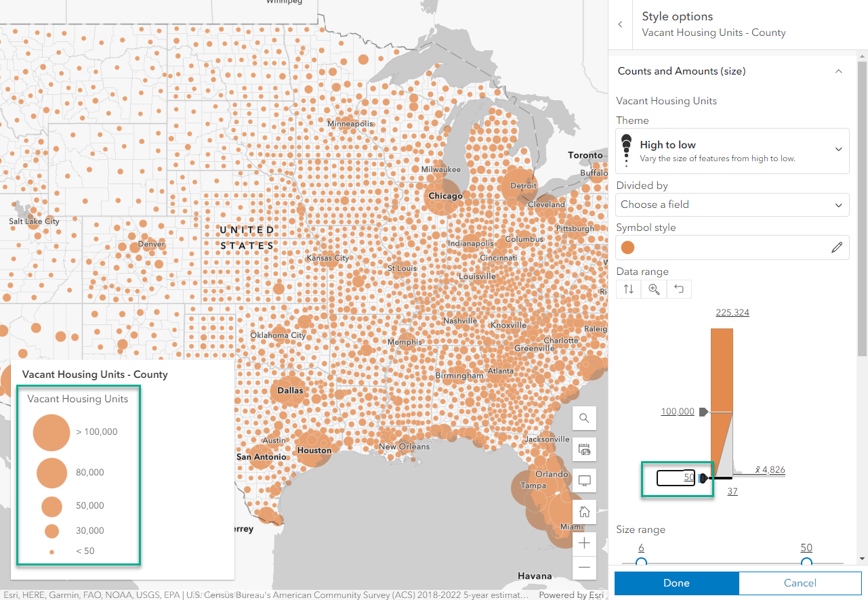
Task: Grab the lower histogram handle beside input
Action: point(703,478)
